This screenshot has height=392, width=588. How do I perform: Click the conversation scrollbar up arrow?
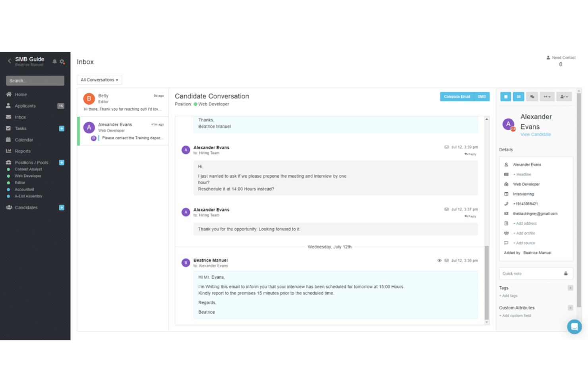(x=487, y=119)
